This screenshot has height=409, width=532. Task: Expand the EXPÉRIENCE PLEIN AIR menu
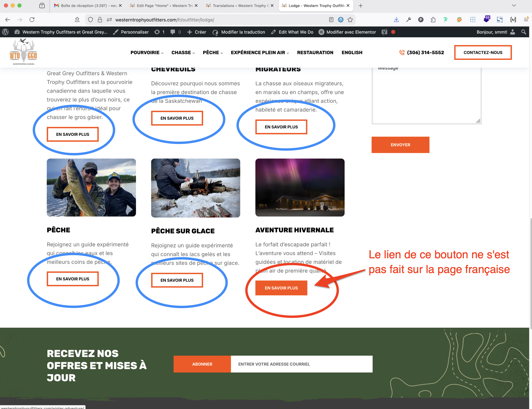pyautogui.click(x=260, y=52)
